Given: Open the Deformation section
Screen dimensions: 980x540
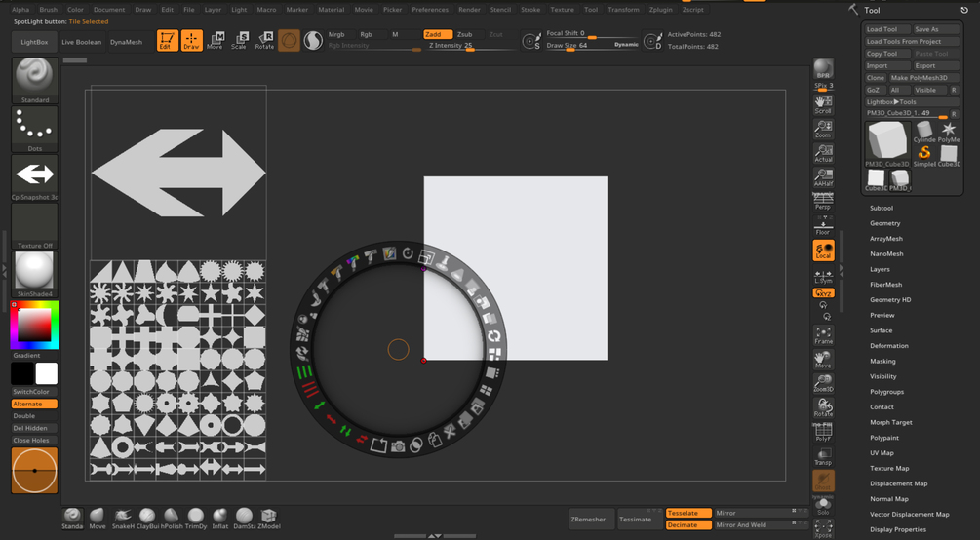Looking at the screenshot, I should [888, 346].
